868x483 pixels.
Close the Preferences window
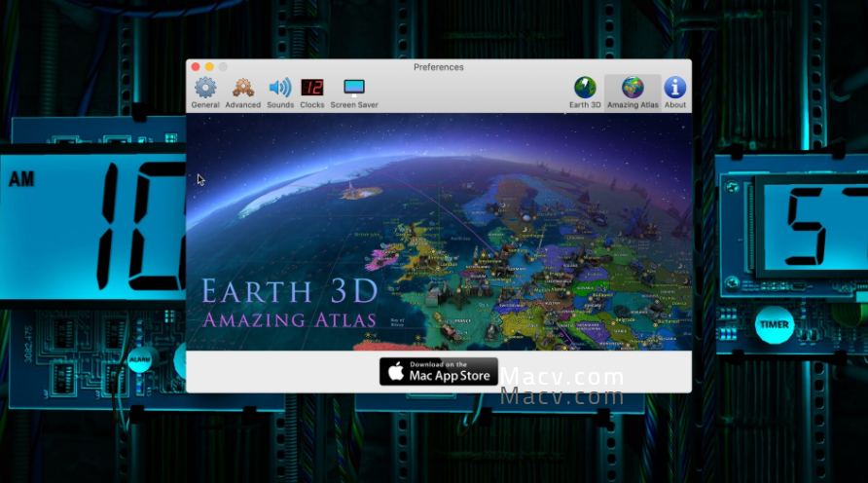(x=196, y=67)
